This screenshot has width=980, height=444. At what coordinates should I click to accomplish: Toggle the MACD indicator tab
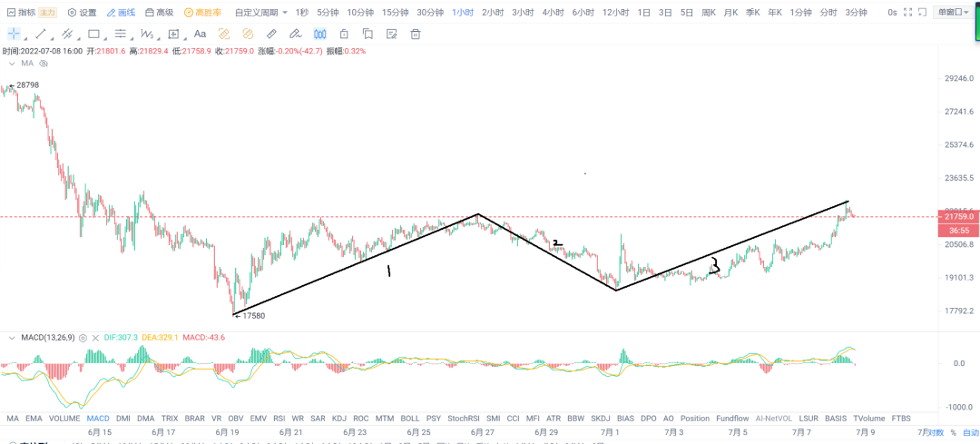(x=98, y=418)
